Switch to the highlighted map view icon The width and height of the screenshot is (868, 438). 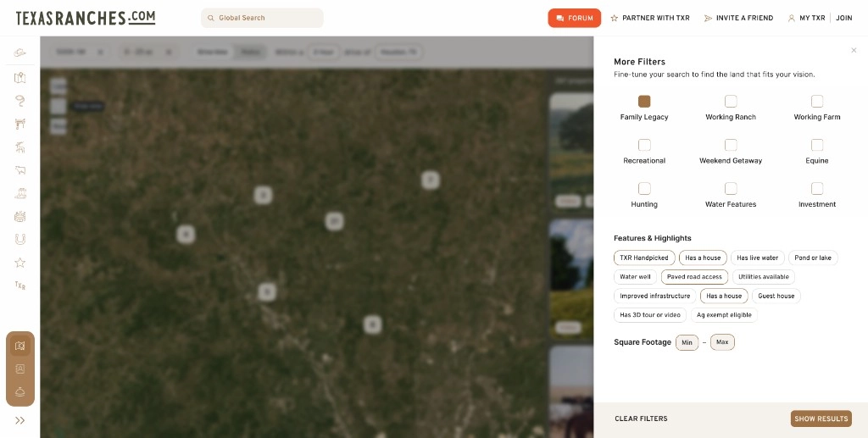20,346
